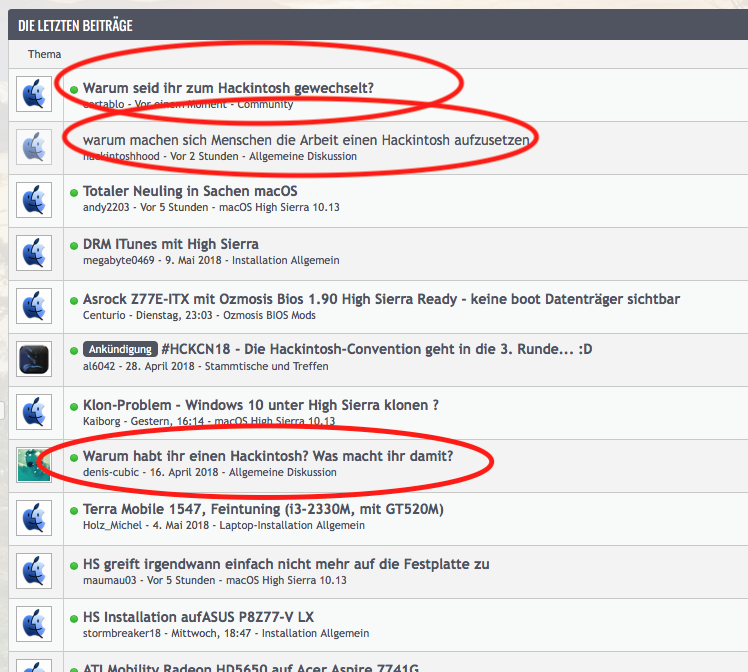Click green unread dot before Ankündigung label
748x672 pixels.
click(x=74, y=351)
